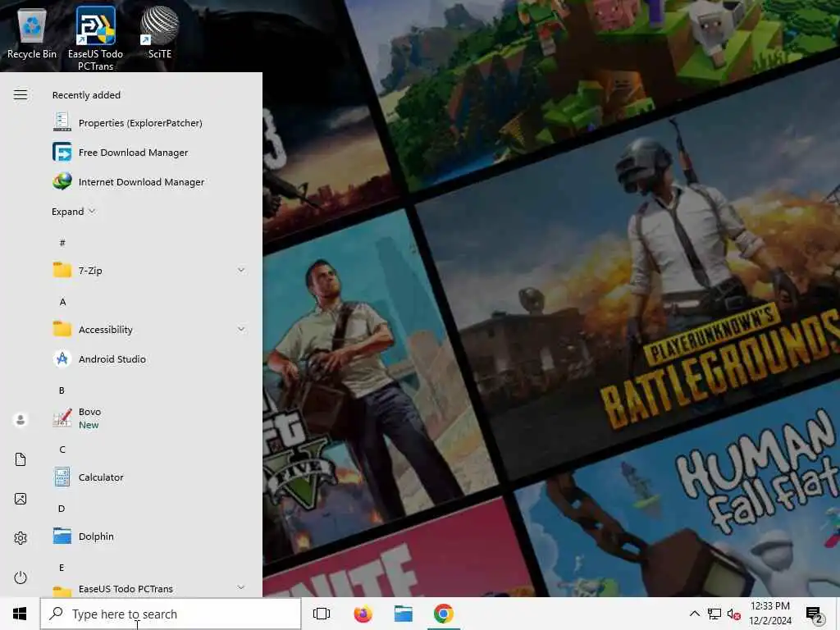Click the Power button in Start
Screen dimensions: 840x630
click(21, 577)
